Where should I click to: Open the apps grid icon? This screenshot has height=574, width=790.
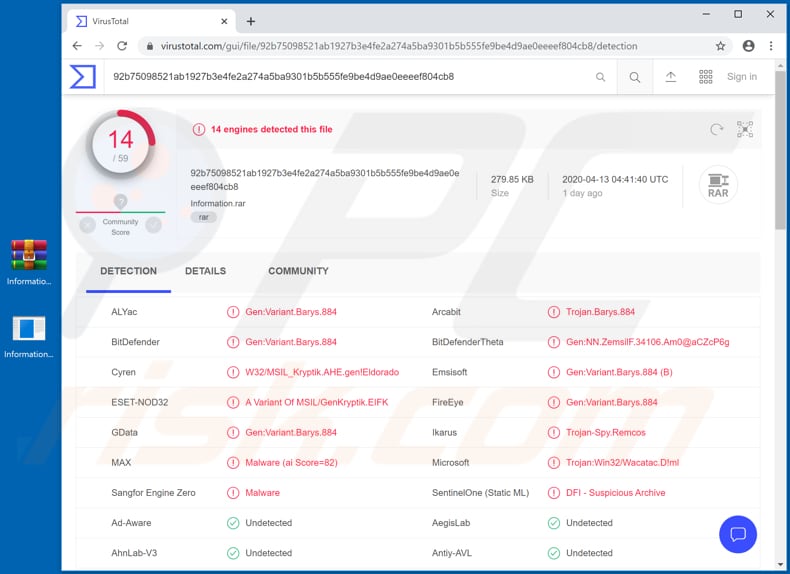point(705,77)
